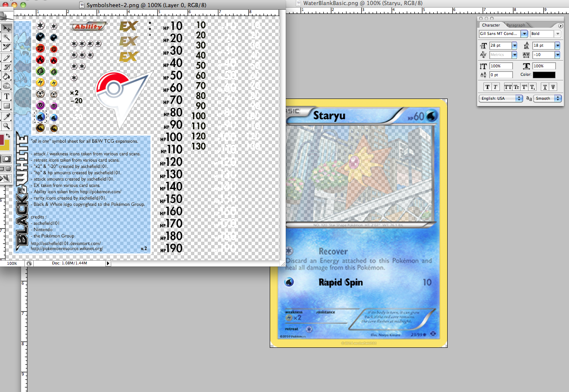Select the Type tool

click(7, 96)
